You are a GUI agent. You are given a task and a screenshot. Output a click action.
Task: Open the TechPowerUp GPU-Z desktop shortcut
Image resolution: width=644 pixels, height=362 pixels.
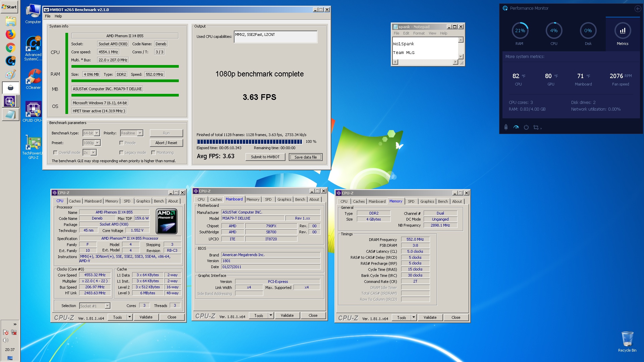pos(33,147)
